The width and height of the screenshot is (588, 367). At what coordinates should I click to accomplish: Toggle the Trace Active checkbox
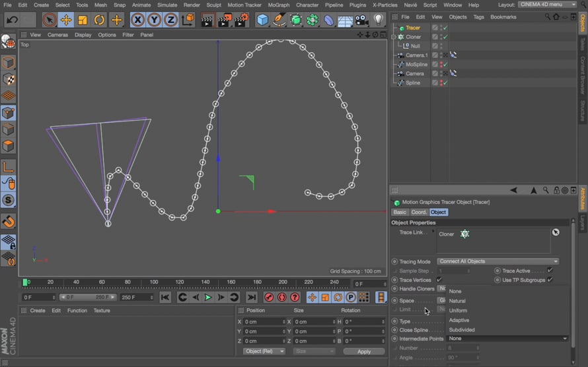[x=550, y=271]
